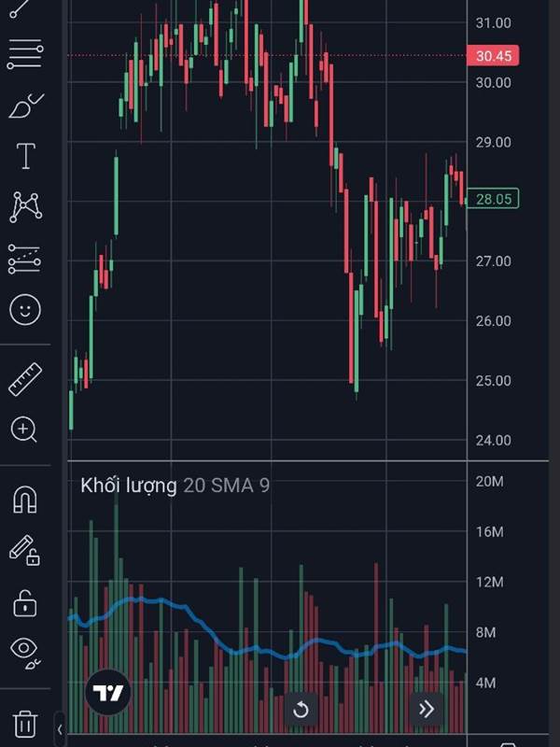Click the 16M volume axis label

[489, 531]
